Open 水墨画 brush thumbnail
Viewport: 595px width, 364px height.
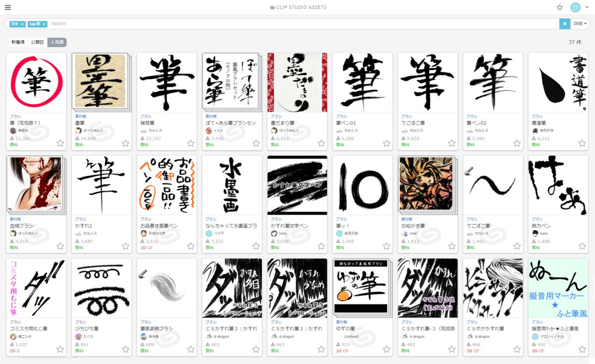coord(232,185)
